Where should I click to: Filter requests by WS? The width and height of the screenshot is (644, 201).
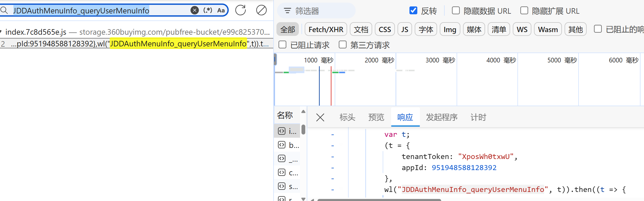[x=522, y=29]
